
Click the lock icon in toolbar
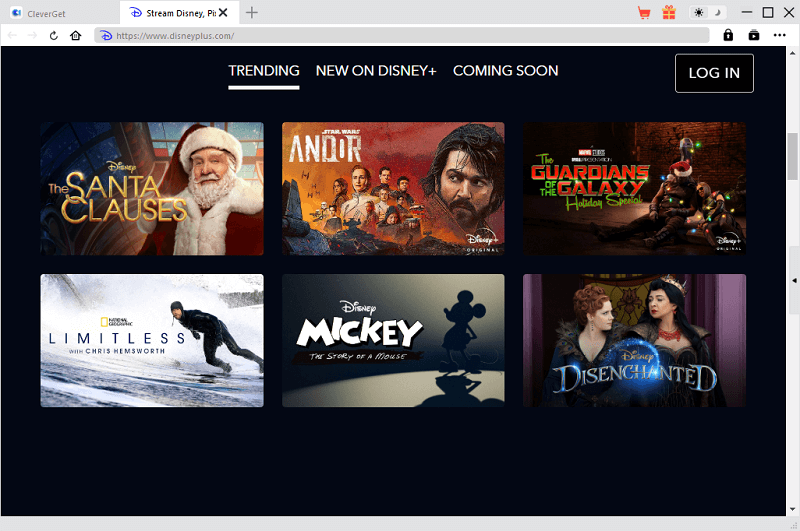(728, 35)
